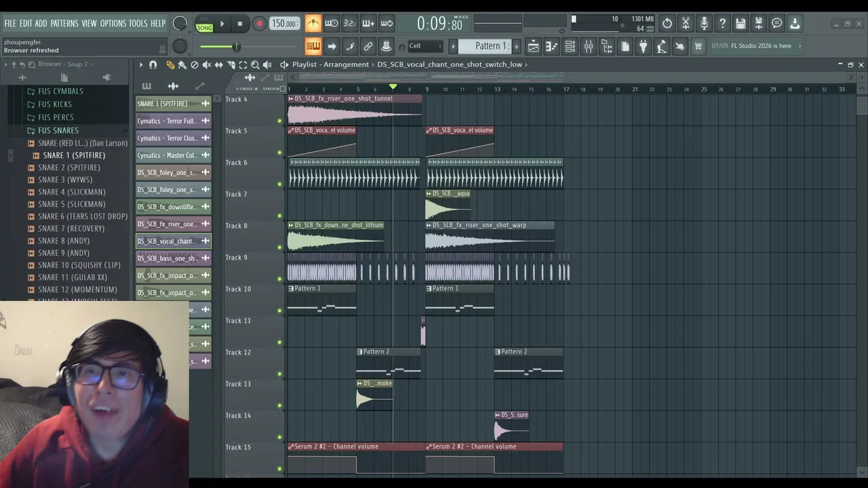Click the stamp tool icon in top toolbar
Image resolution: width=868 pixels, height=488 pixels.
(387, 46)
